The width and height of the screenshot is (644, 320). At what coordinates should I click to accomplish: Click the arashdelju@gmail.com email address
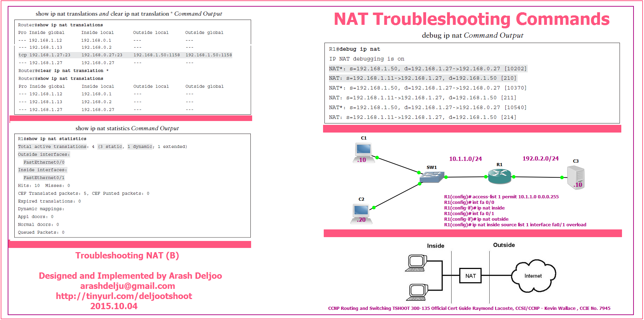[x=127, y=286]
